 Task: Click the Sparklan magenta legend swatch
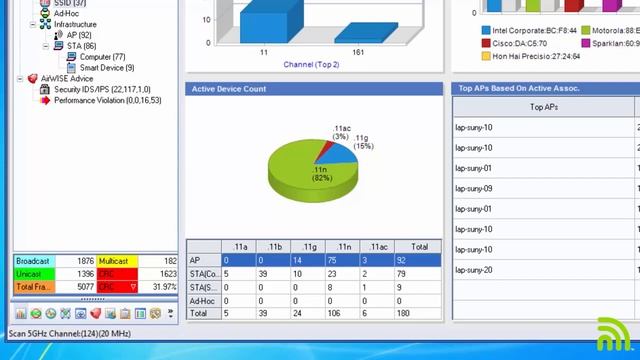pyautogui.click(x=586, y=43)
